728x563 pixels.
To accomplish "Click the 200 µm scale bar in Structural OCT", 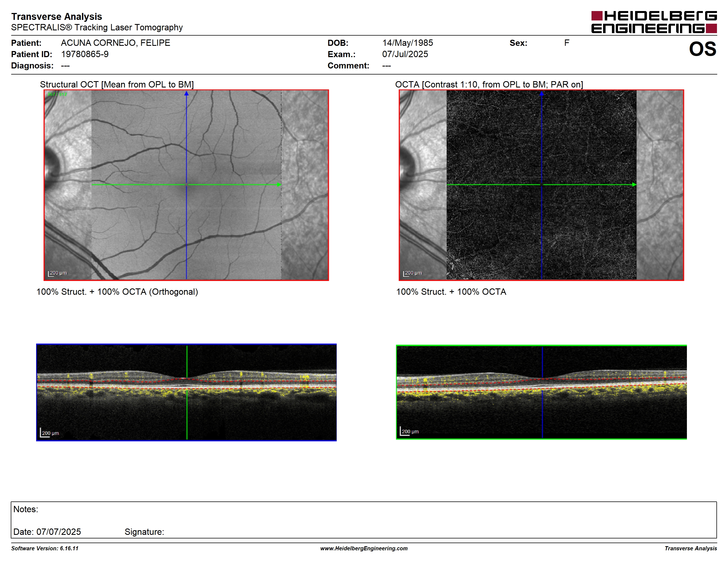I will [57, 273].
